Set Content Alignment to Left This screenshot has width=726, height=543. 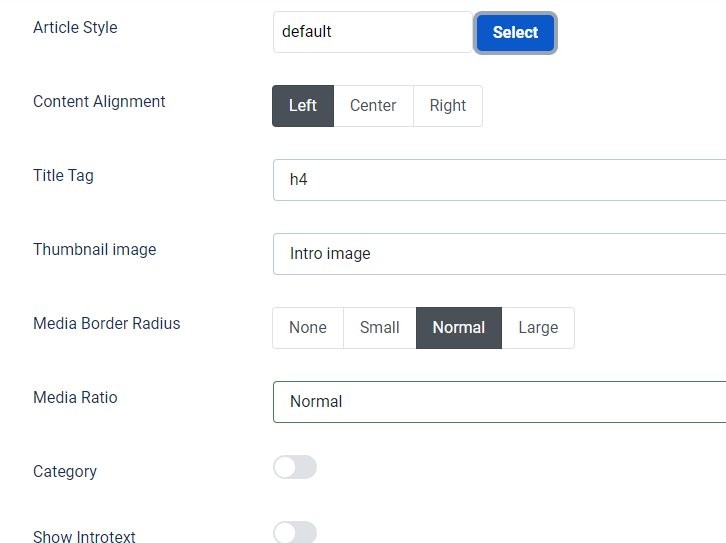point(302,106)
